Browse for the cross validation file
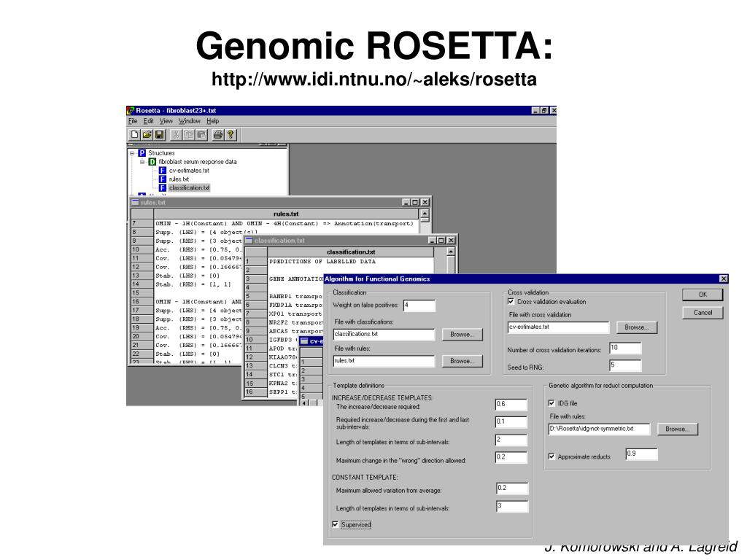 (637, 327)
